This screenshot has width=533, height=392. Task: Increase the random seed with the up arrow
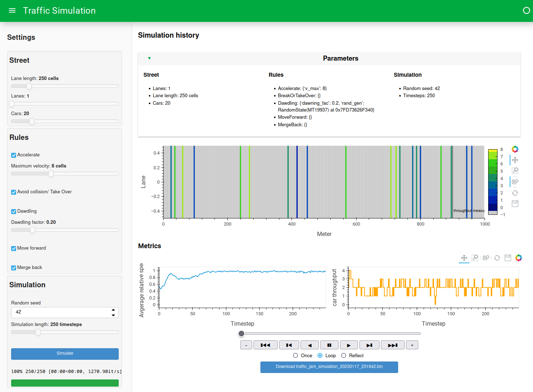pos(113,310)
